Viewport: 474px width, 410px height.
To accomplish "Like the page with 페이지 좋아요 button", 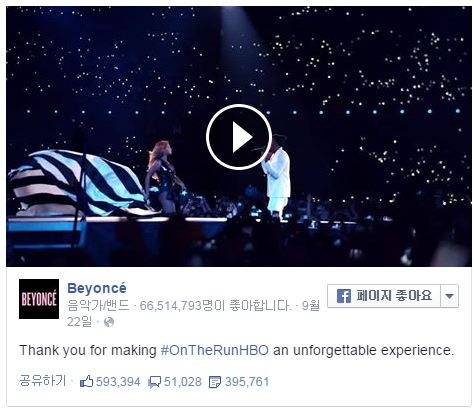I will pos(384,296).
